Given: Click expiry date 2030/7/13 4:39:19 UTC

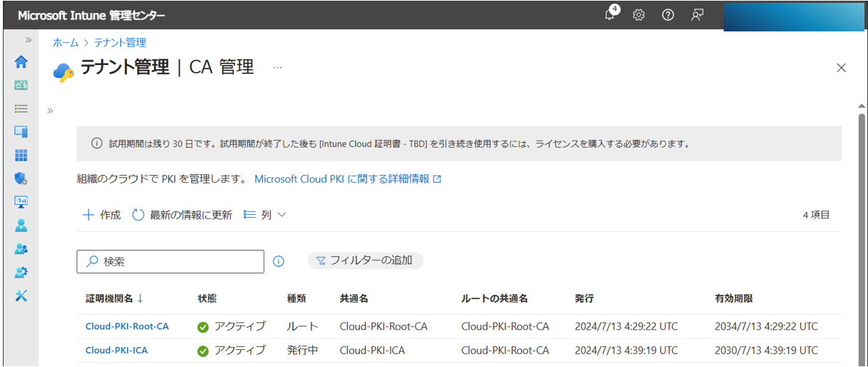Looking at the screenshot, I should [x=766, y=351].
